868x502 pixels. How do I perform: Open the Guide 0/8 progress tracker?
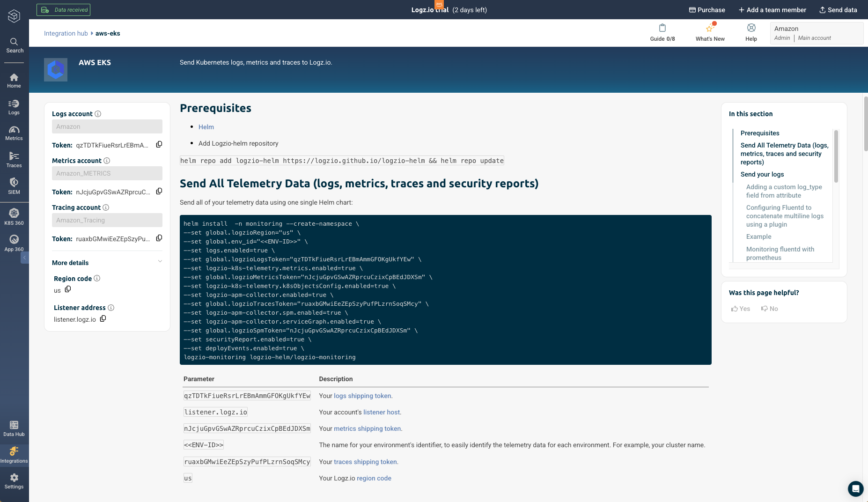click(x=662, y=32)
